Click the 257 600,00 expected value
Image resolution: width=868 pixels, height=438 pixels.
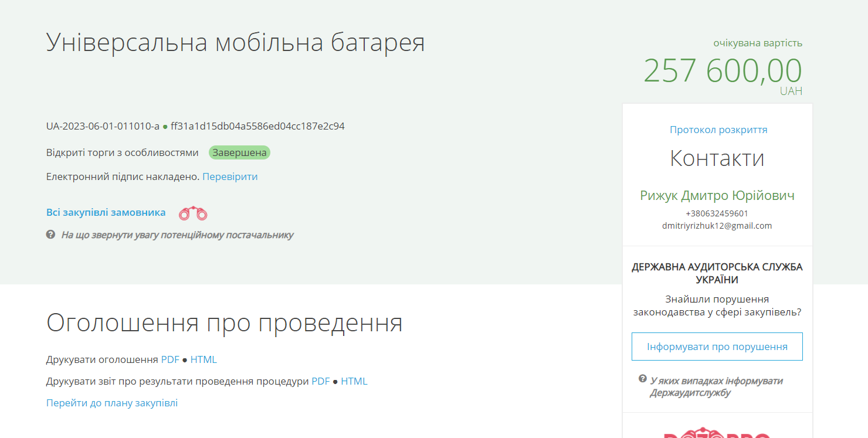pyautogui.click(x=723, y=70)
